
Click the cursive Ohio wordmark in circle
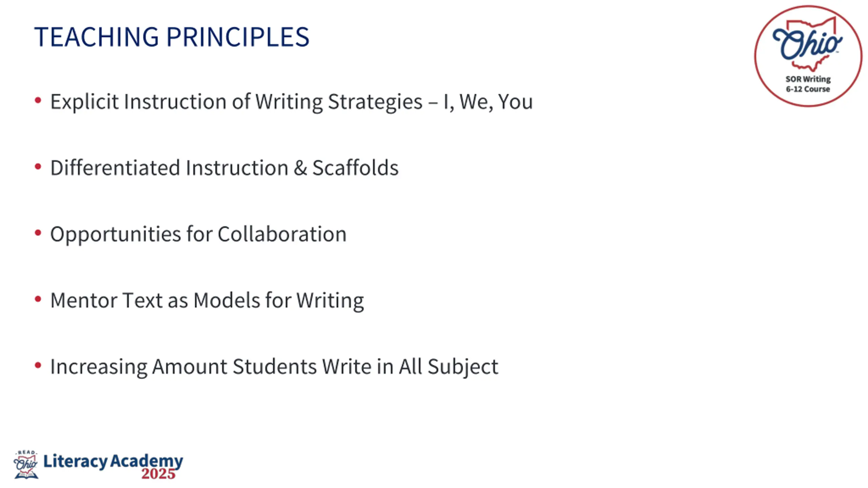807,44
